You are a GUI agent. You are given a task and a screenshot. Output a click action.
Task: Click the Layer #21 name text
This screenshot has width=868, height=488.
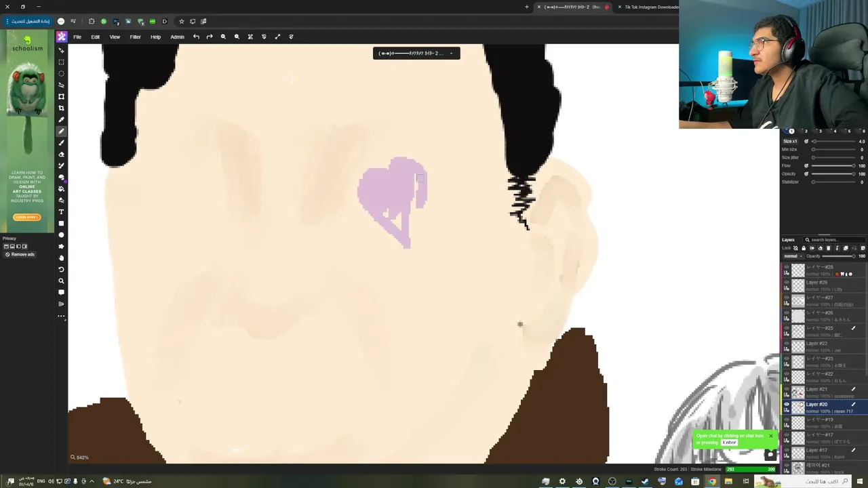[816, 389]
